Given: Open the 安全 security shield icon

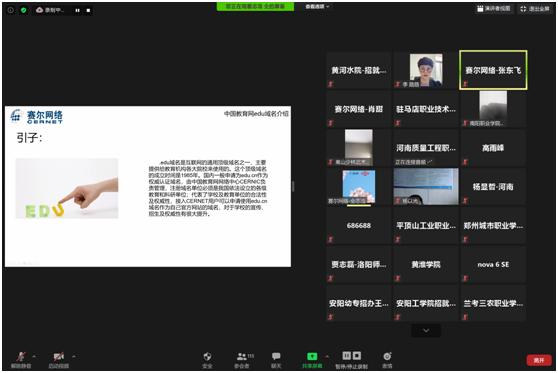Looking at the screenshot, I should point(207,356).
